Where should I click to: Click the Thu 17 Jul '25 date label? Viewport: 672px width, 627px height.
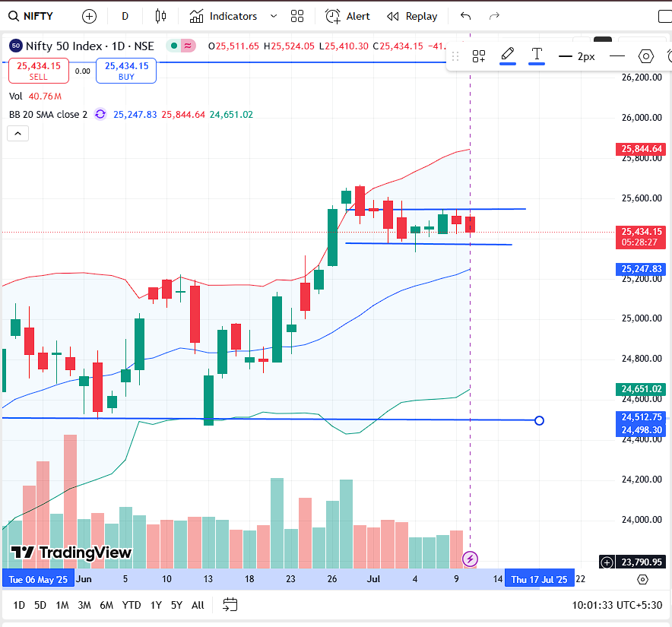[x=540, y=579]
